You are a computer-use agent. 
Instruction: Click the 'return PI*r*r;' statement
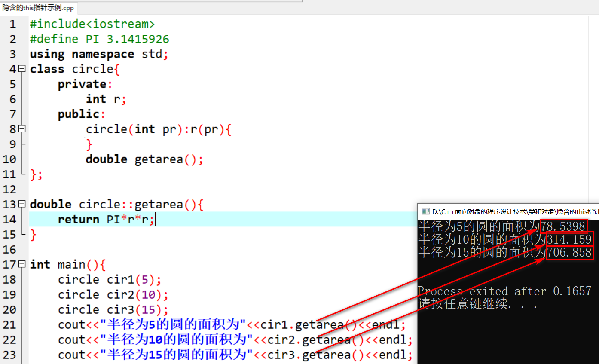click(106, 220)
